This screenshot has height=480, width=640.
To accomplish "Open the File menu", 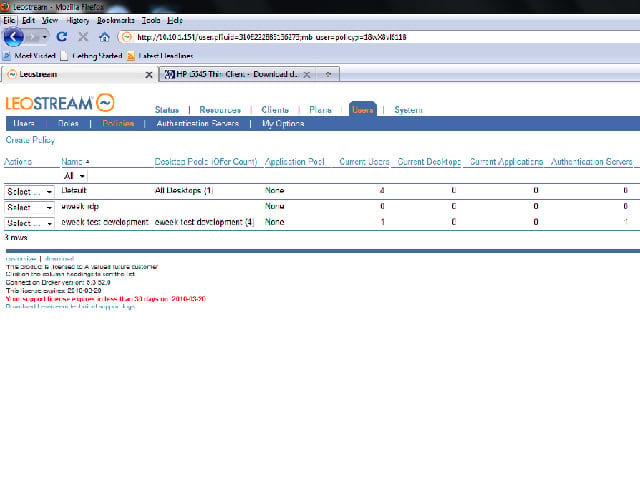I will (9, 20).
